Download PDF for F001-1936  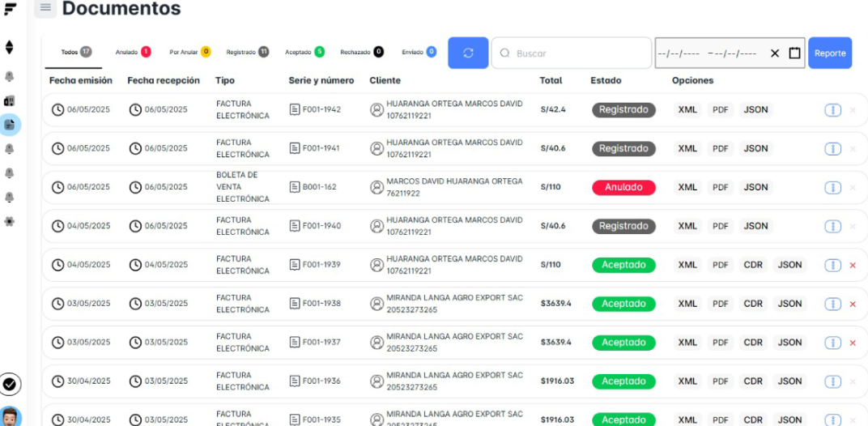point(720,381)
